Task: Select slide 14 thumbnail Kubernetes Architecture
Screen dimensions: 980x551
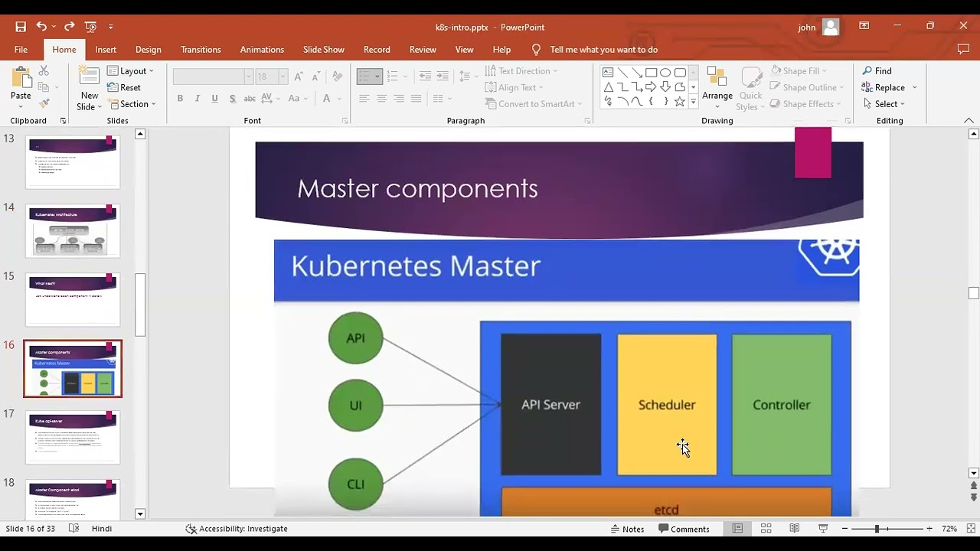Action: tap(73, 230)
